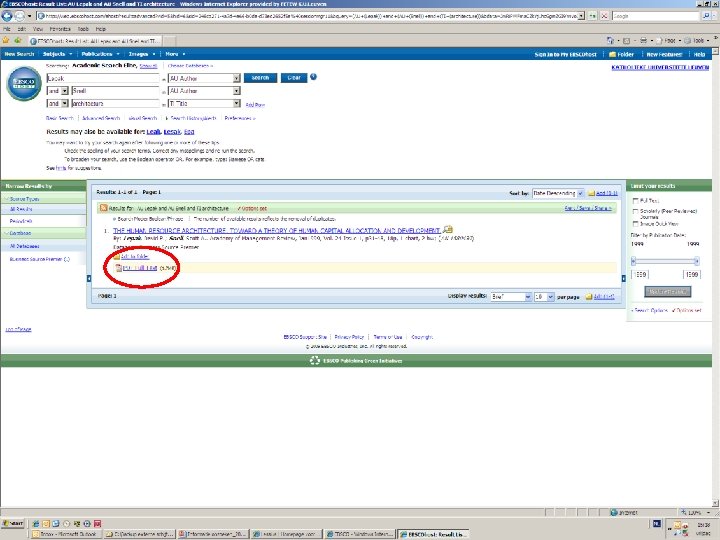Open the Tools menu in menu bar
This screenshot has width=720, height=540.
[x=83, y=29]
